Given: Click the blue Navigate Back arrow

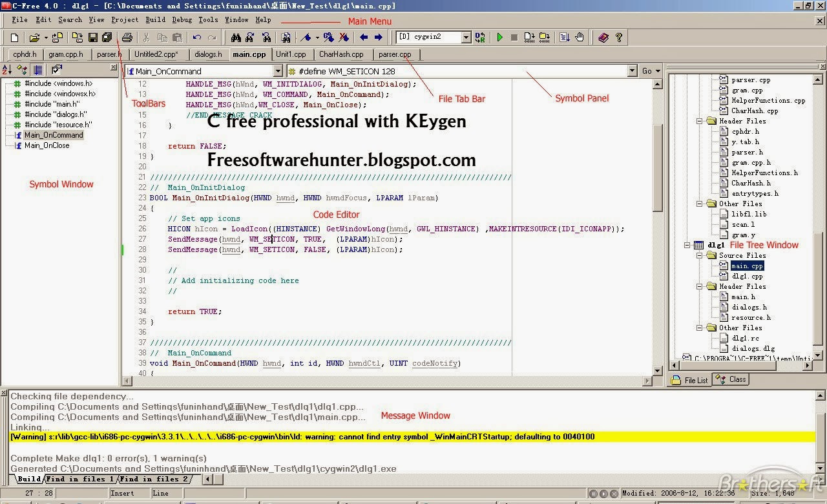Looking at the screenshot, I should point(364,37).
